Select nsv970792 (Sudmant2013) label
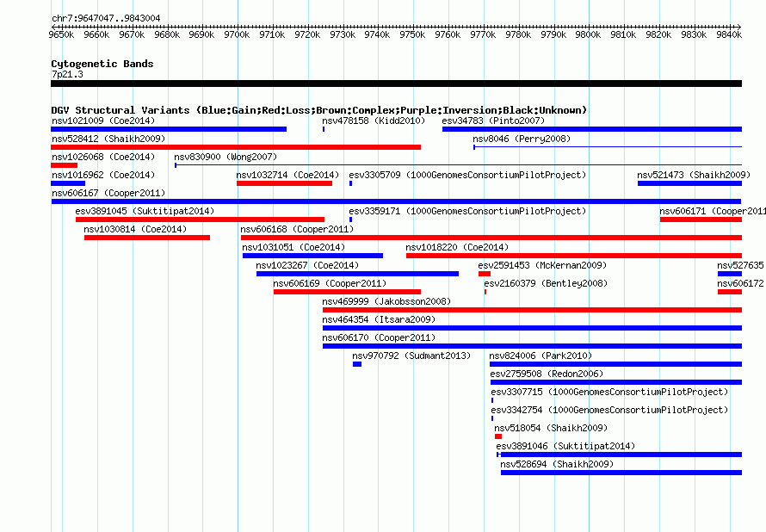 coord(411,356)
